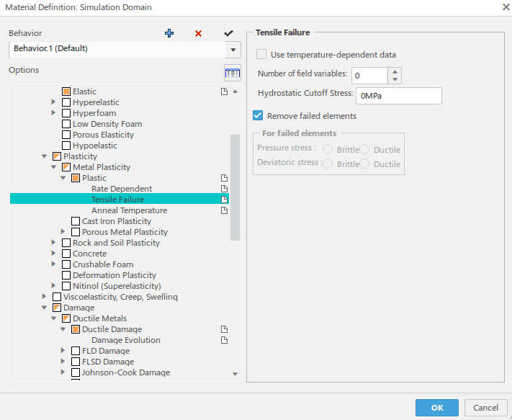Click the page icon beside Anneal Temperature

(225, 210)
